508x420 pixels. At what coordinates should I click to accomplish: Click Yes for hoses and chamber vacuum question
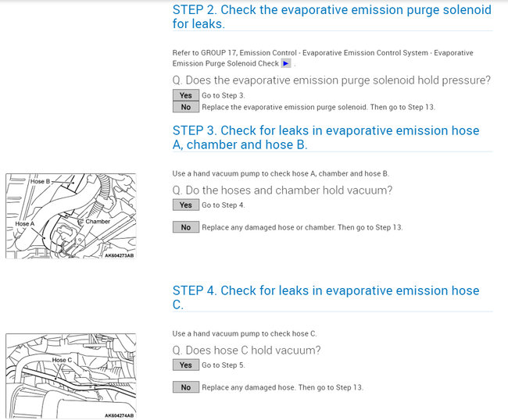point(185,205)
